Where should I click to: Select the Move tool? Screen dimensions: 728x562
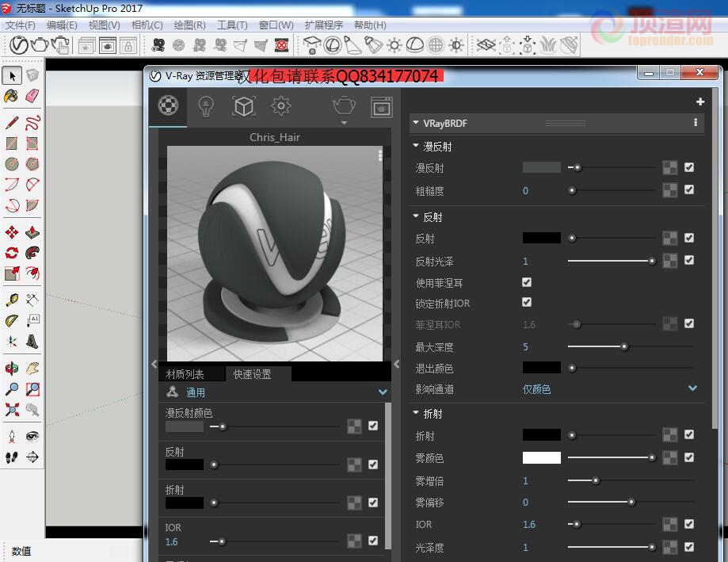(12, 231)
